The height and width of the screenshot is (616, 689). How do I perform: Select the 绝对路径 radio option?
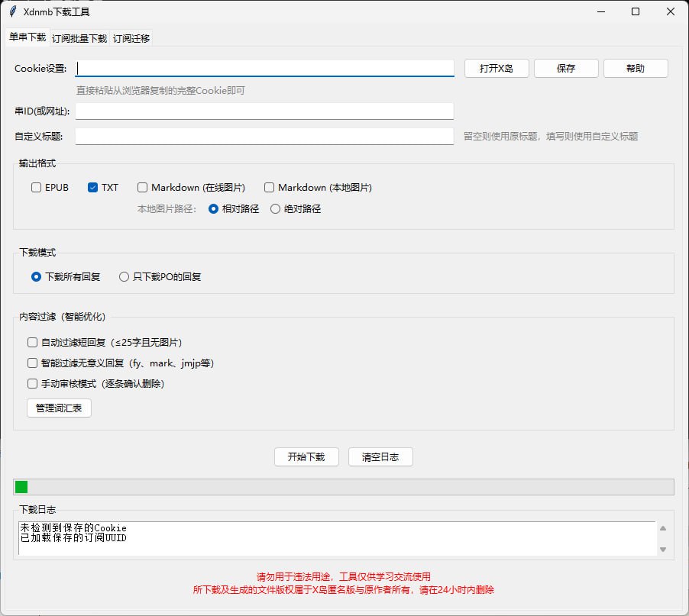tap(276, 208)
